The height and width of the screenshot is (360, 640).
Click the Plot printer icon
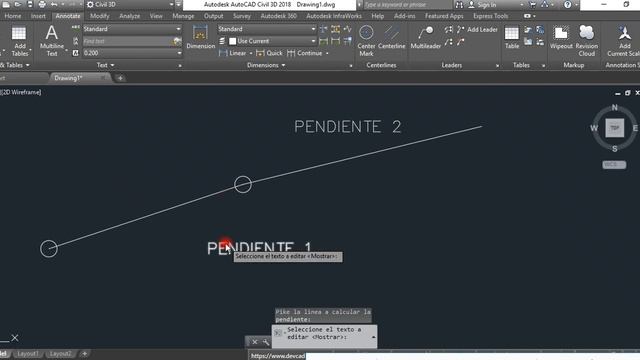tap(42, 4)
